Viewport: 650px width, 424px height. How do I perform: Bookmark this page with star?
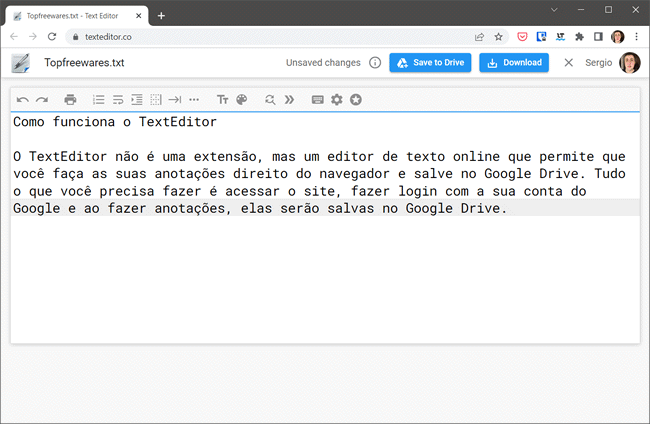point(498,37)
